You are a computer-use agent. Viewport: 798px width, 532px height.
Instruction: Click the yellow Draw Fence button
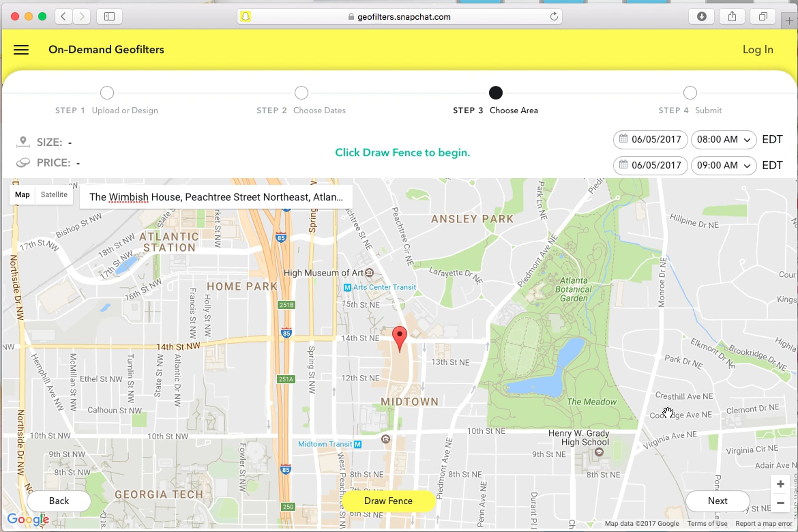pos(388,501)
